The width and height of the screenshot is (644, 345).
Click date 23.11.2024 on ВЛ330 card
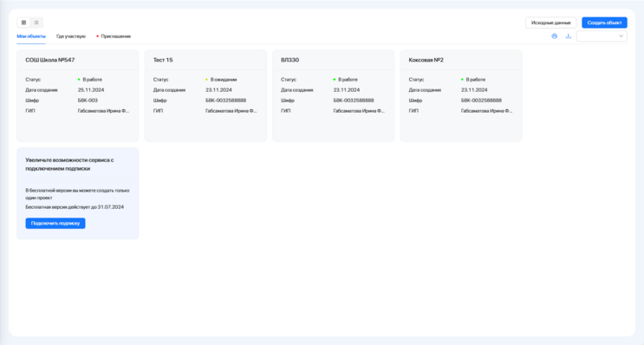[346, 90]
